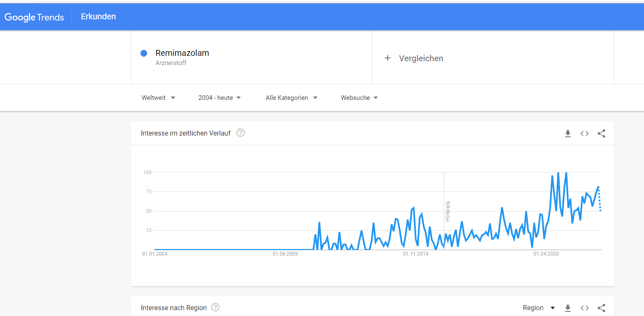The width and height of the screenshot is (644, 316).
Task: Click embed code icon for time chart
Action: click(584, 133)
